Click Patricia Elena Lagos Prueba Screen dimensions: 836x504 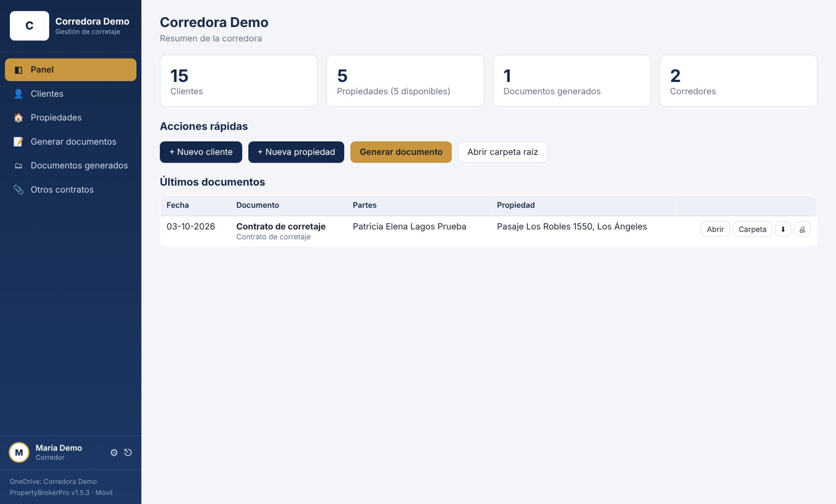tap(410, 227)
